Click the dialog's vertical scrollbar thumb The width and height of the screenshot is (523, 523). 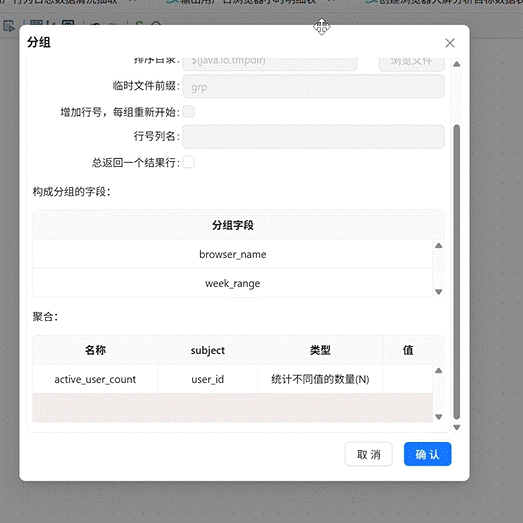pyautogui.click(x=457, y=272)
